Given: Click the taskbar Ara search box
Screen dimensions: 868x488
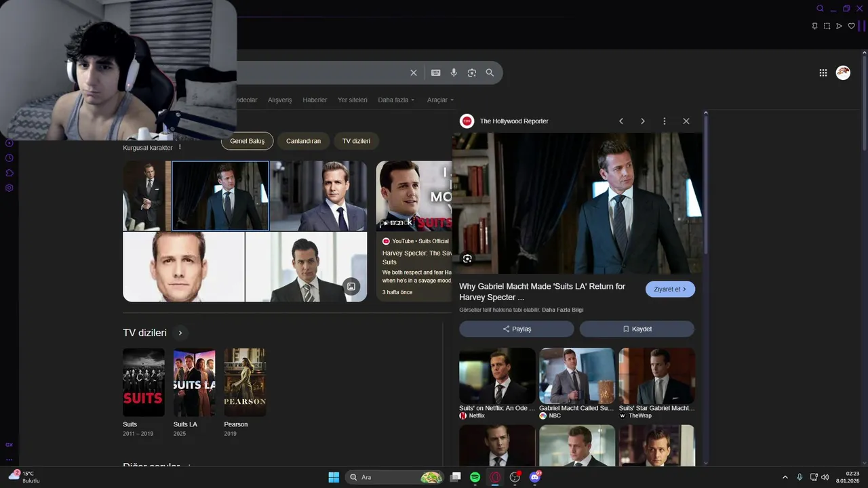Looking at the screenshot, I should 395,477.
